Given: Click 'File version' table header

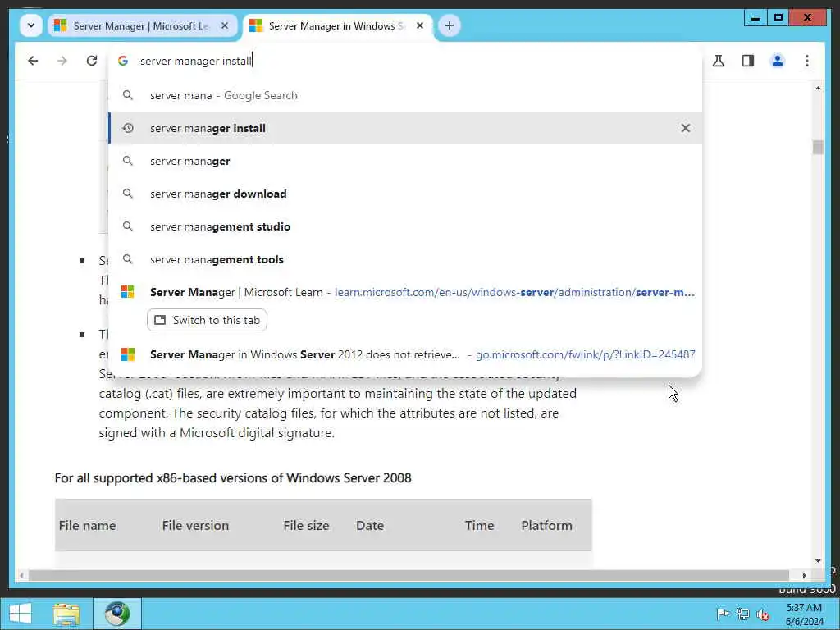Looking at the screenshot, I should (195, 526).
